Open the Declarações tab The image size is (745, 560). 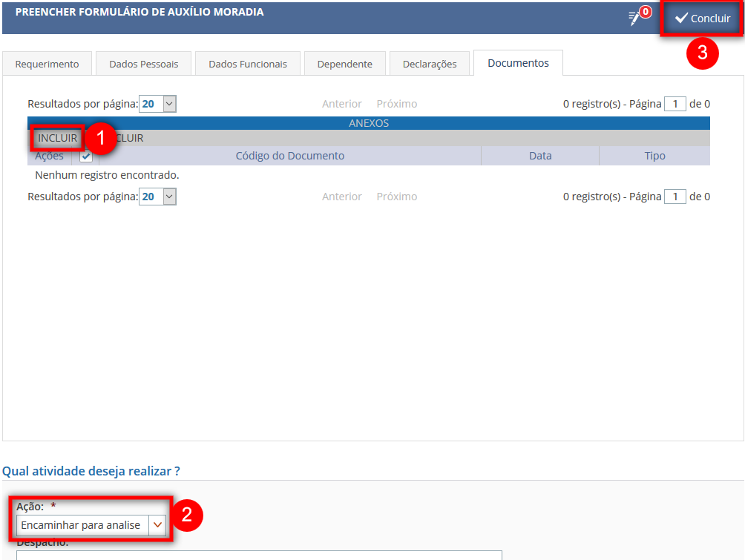click(430, 64)
